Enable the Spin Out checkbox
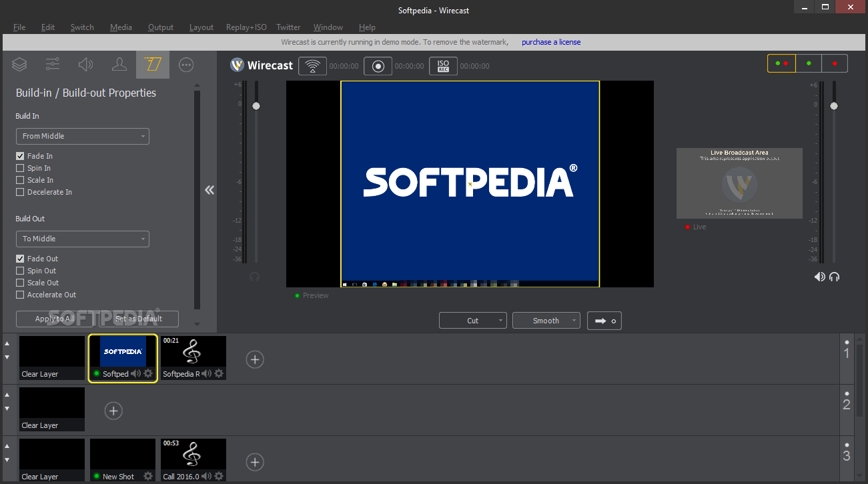 click(x=20, y=271)
